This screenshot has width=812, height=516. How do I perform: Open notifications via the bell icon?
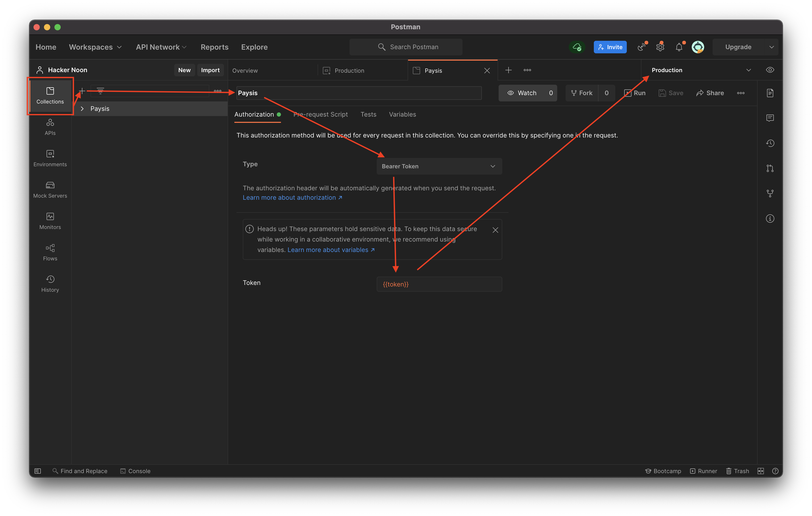pos(679,47)
